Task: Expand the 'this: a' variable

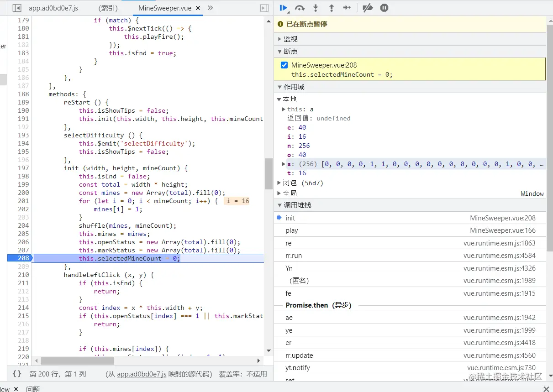Action: pos(284,109)
